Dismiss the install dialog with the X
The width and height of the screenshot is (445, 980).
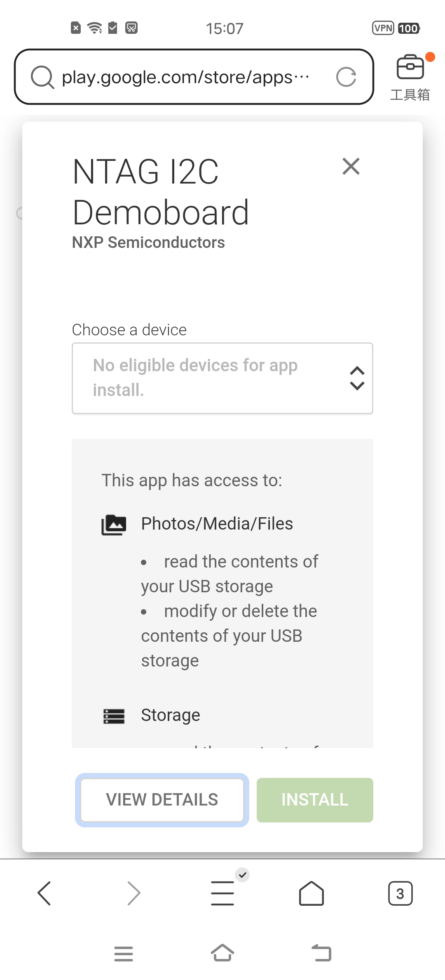[351, 166]
